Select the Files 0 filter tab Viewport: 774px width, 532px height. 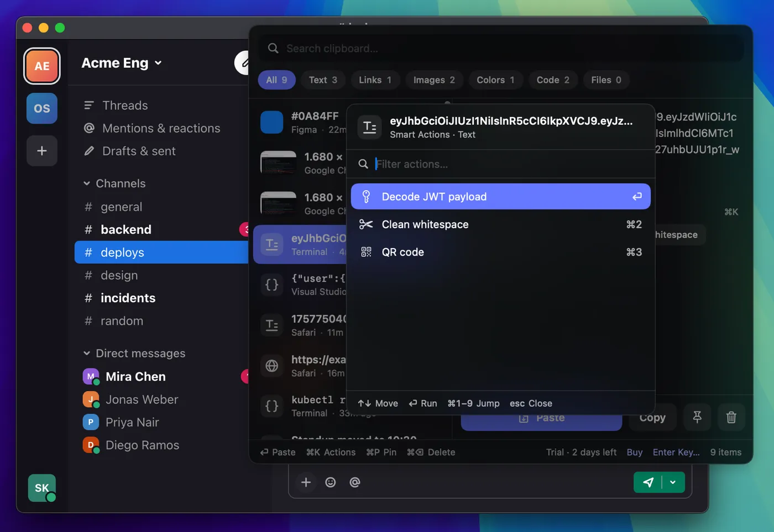click(x=606, y=80)
